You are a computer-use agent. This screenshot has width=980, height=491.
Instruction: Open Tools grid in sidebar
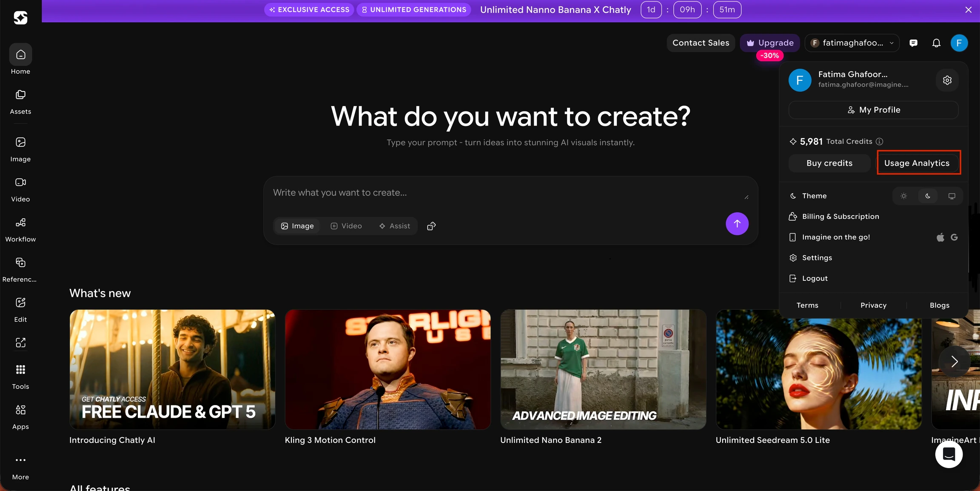(20, 377)
